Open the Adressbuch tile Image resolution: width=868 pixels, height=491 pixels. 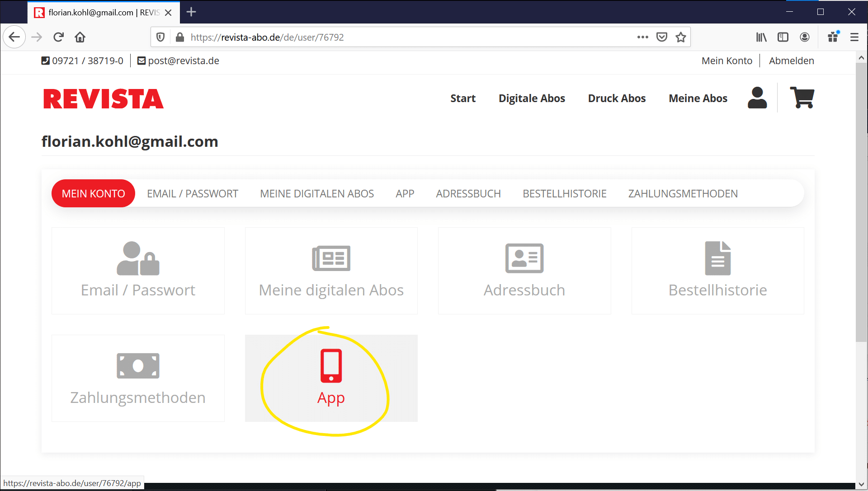pyautogui.click(x=524, y=271)
